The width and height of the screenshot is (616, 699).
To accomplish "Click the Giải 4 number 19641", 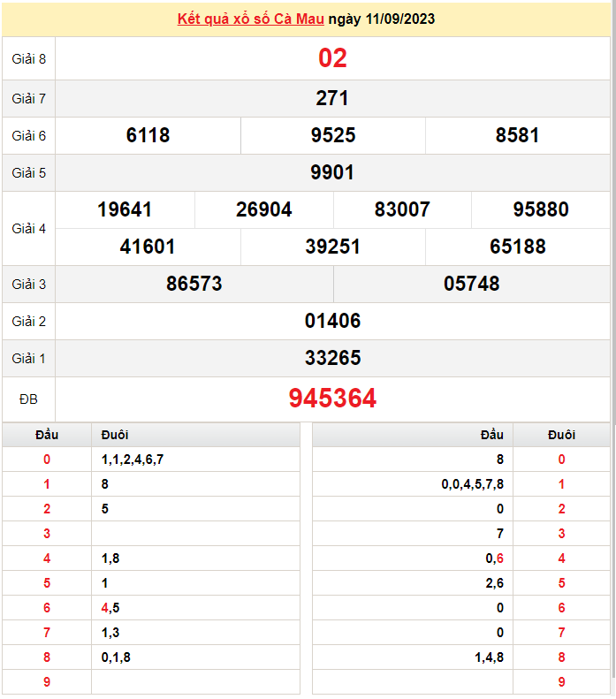I will [125, 209].
